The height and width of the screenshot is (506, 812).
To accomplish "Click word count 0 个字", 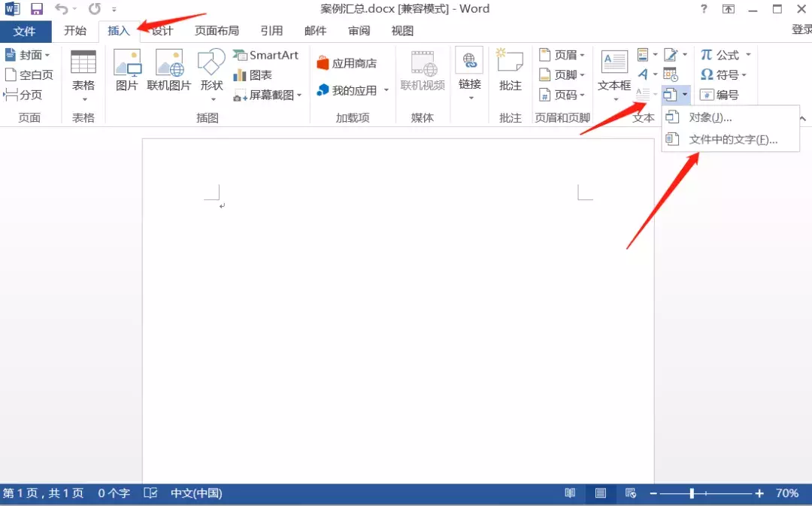I will click(114, 493).
